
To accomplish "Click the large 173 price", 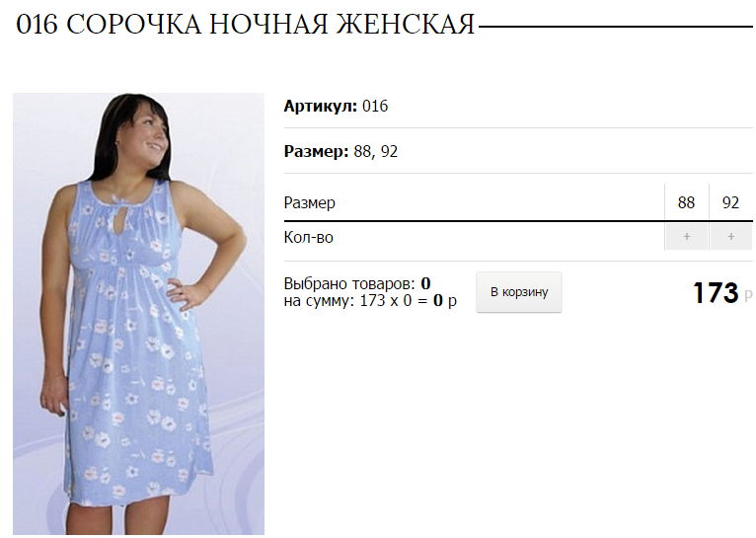I will [716, 293].
